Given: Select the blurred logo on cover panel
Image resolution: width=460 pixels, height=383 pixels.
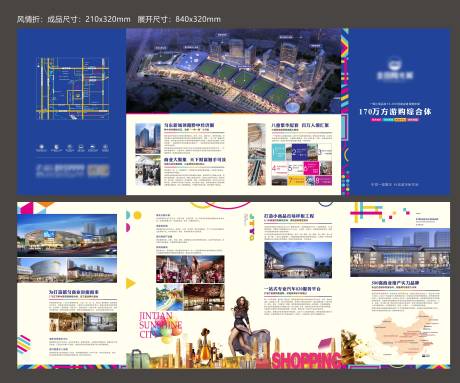Looking at the screenshot, I should [395, 70].
